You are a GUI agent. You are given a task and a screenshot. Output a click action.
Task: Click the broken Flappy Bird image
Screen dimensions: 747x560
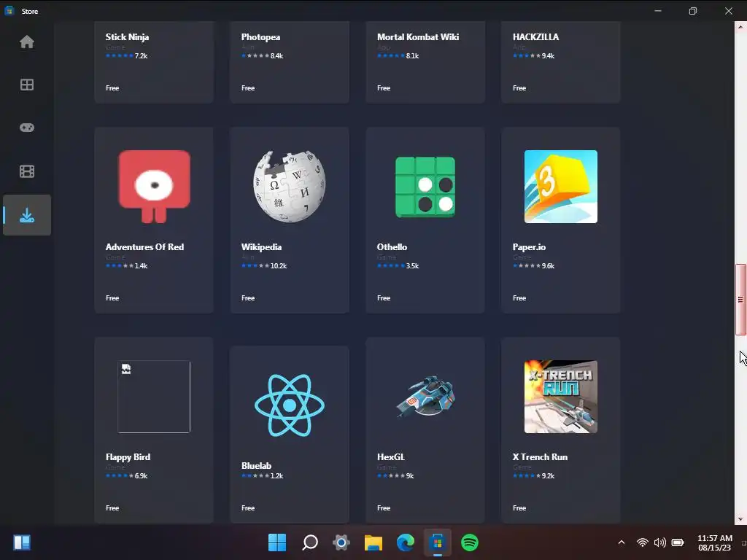point(154,397)
